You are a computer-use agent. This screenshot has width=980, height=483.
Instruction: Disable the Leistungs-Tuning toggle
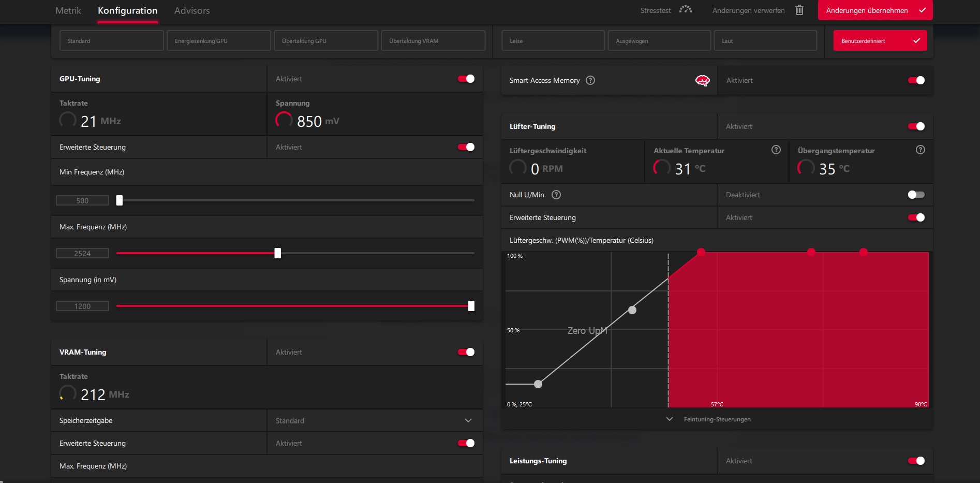click(916, 461)
